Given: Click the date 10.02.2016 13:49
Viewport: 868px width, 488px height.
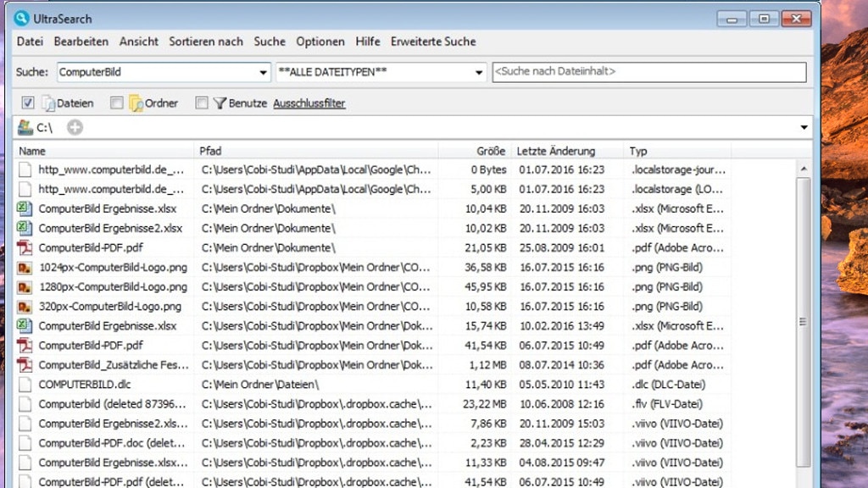Looking at the screenshot, I should [x=562, y=325].
